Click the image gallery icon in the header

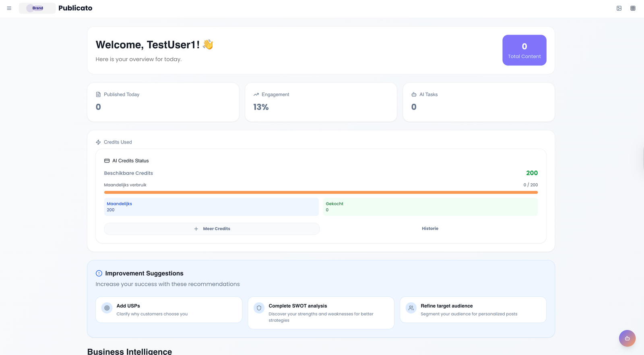pos(619,8)
